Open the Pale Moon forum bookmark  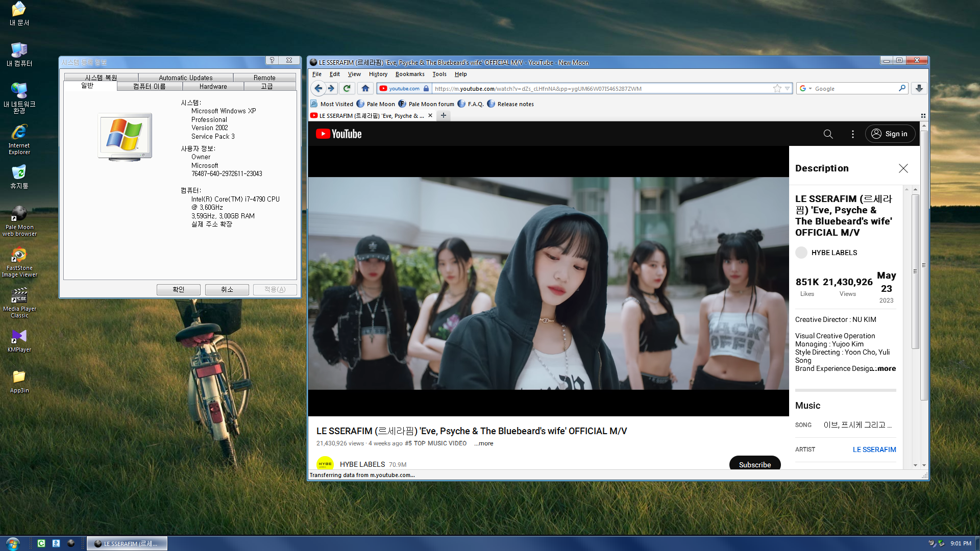426,104
